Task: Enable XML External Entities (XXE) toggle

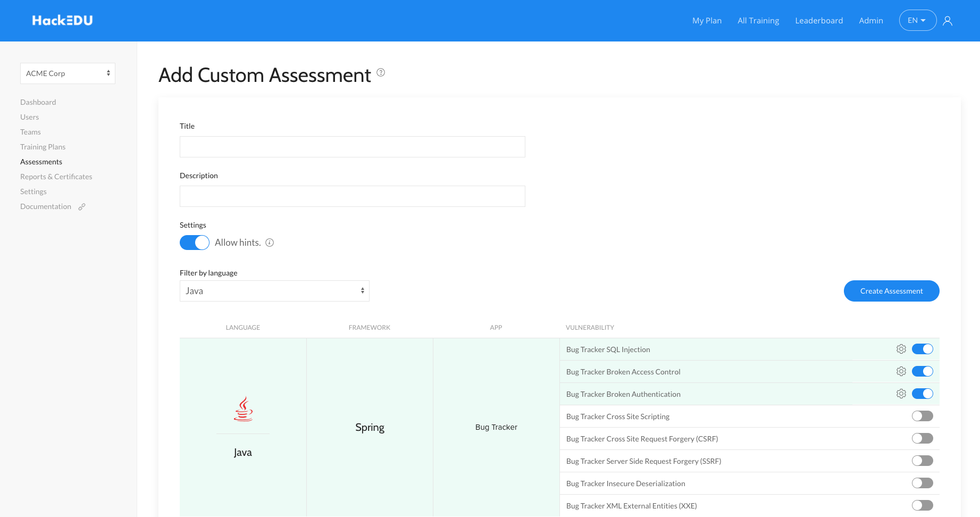Action: point(923,505)
